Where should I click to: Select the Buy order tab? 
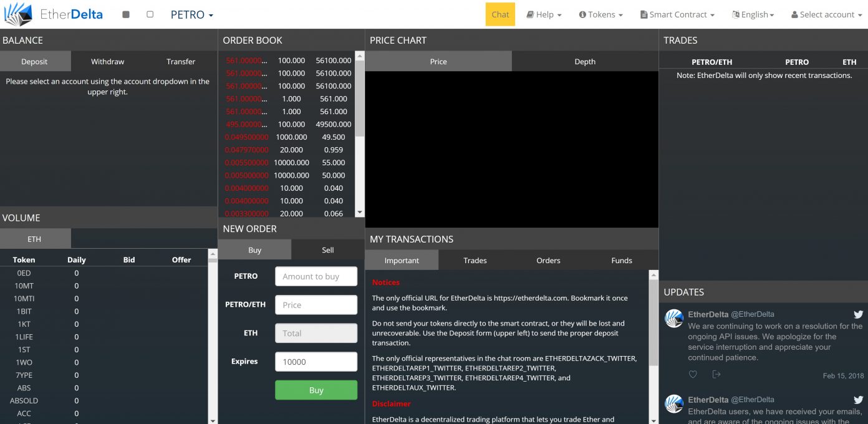(x=254, y=249)
